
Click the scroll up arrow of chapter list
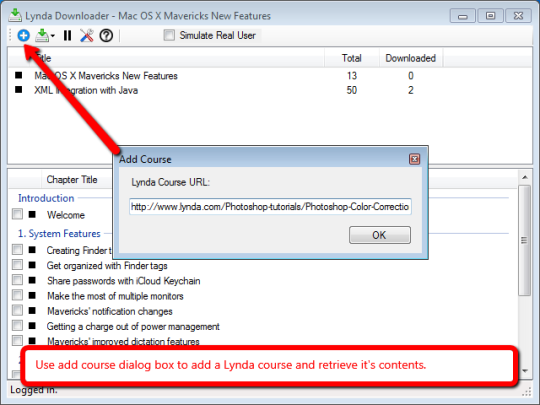pos(525,177)
